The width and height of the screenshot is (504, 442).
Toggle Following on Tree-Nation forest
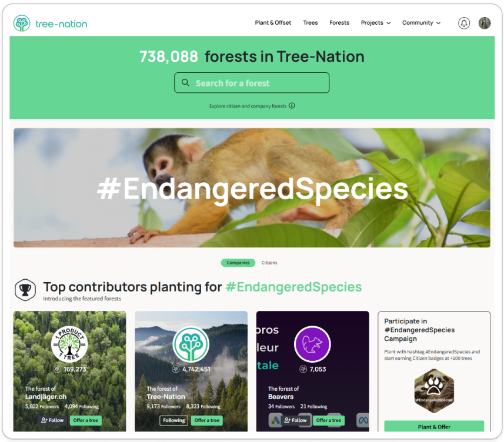173,420
